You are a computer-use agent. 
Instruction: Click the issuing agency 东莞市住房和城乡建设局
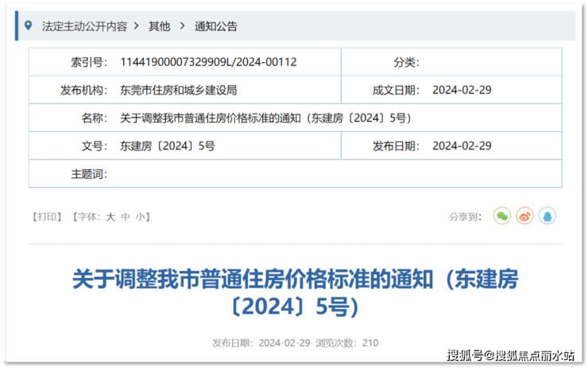point(179,90)
